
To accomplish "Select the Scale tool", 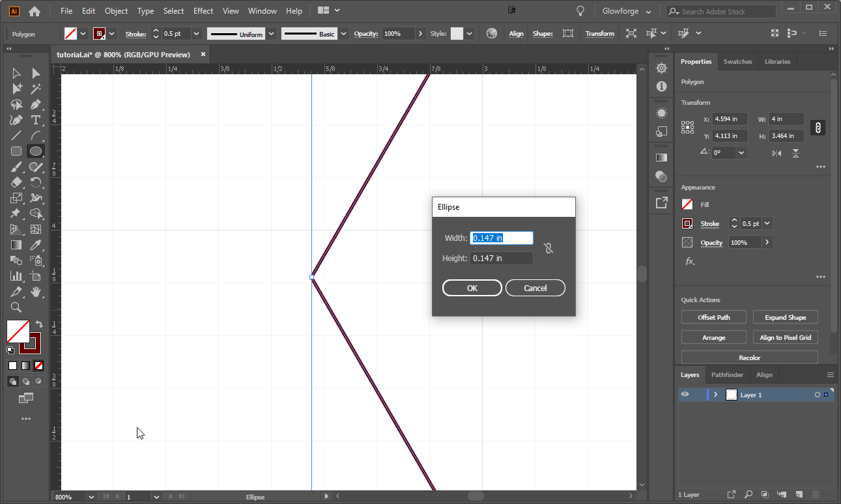I will coord(16,198).
